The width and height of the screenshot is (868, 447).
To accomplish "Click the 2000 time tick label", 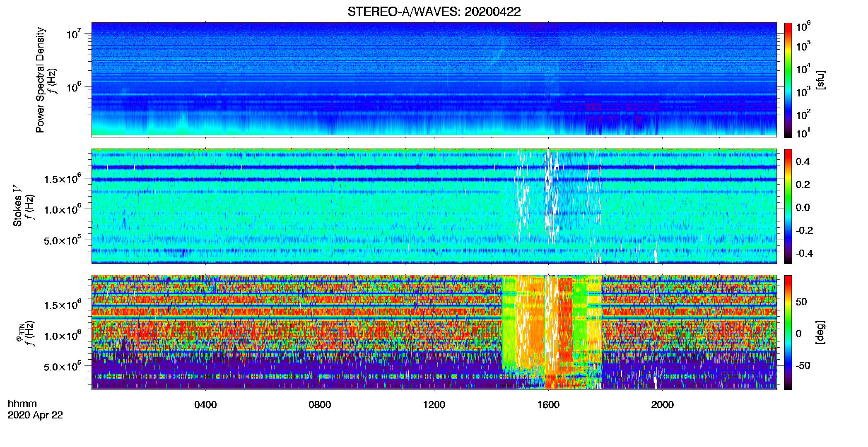I will point(662,405).
